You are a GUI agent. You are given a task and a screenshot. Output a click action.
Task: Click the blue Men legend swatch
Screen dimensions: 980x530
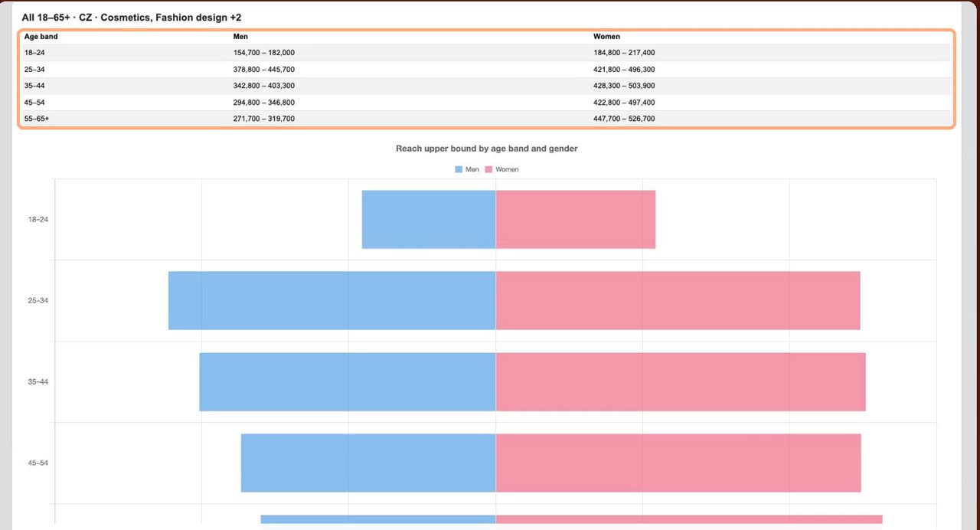point(459,169)
